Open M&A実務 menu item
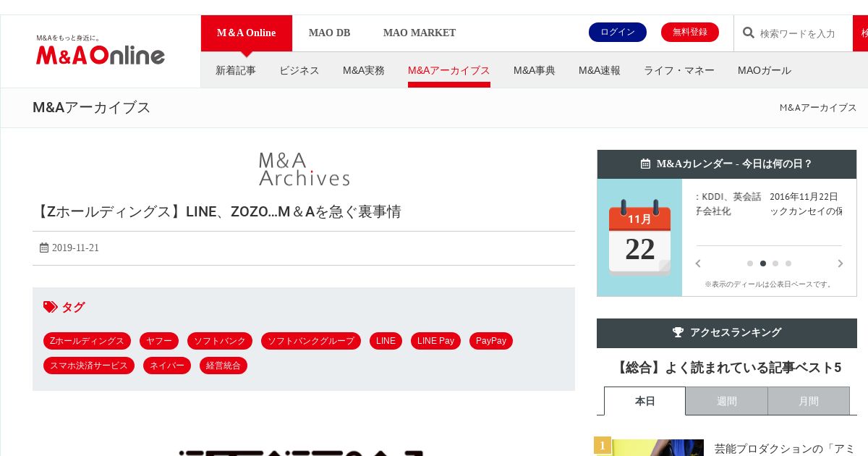This screenshot has width=868, height=456. [x=364, y=70]
